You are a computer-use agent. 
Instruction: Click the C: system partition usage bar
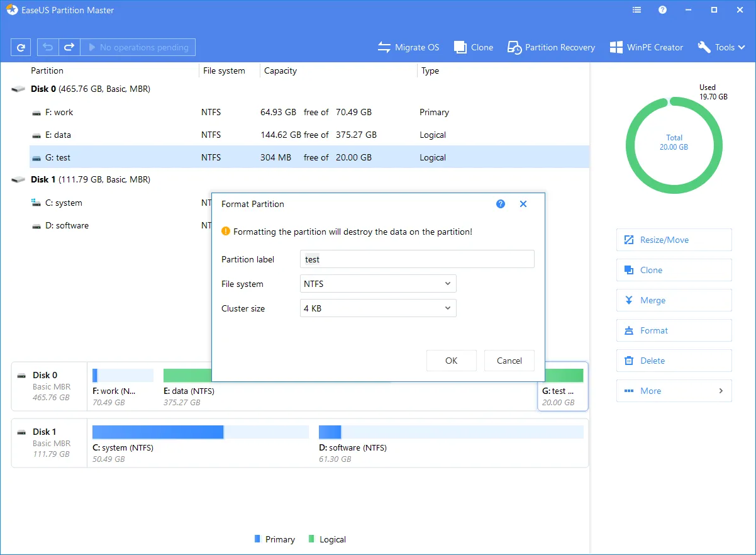200,432
